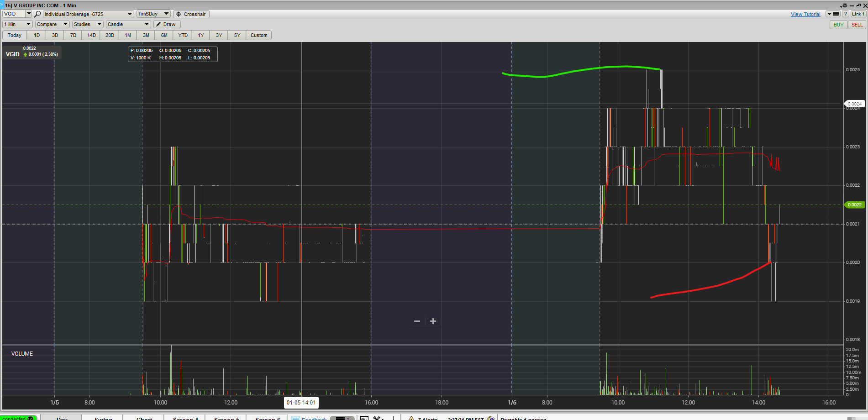Screen dimensions: 868x420
Task: Enable the Crosshair tool
Action: tap(191, 14)
